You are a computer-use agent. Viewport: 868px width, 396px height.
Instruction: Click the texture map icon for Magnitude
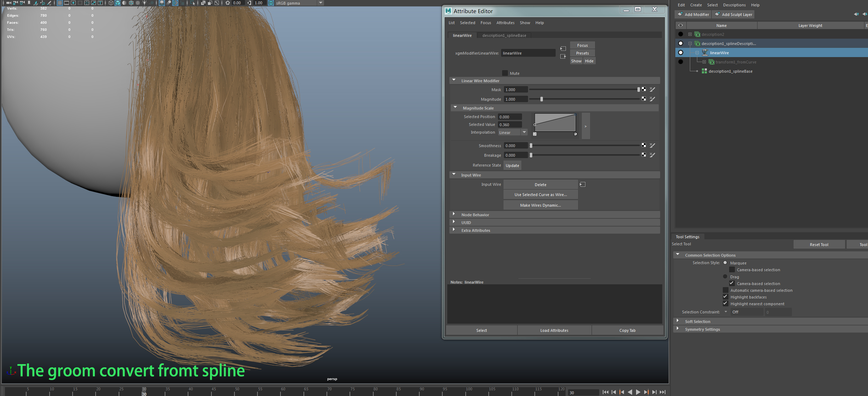point(644,99)
